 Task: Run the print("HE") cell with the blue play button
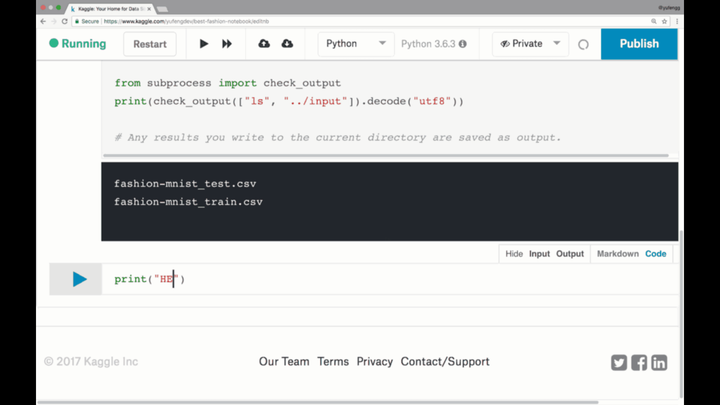coord(79,279)
